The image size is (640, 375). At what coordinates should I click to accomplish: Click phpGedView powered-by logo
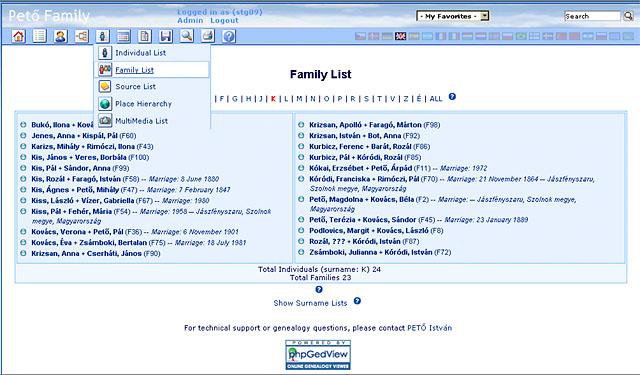pyautogui.click(x=318, y=355)
